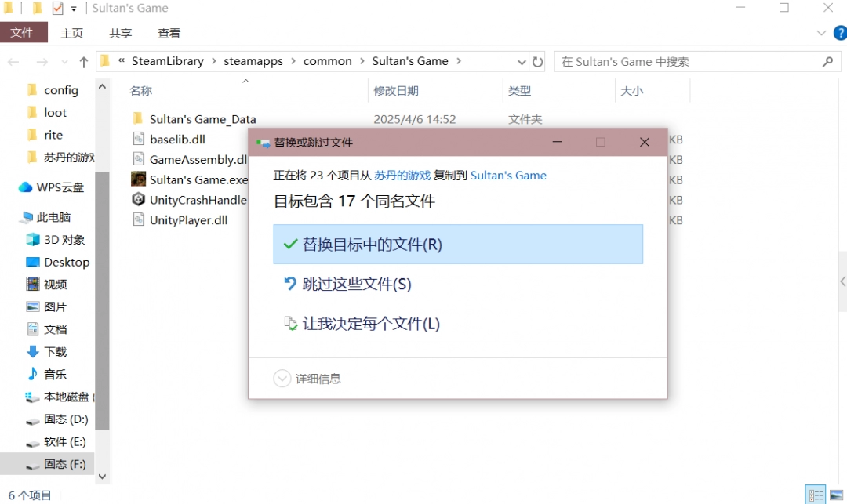Select 让我决定每个文件(L) option
847x504 pixels.
coord(371,324)
